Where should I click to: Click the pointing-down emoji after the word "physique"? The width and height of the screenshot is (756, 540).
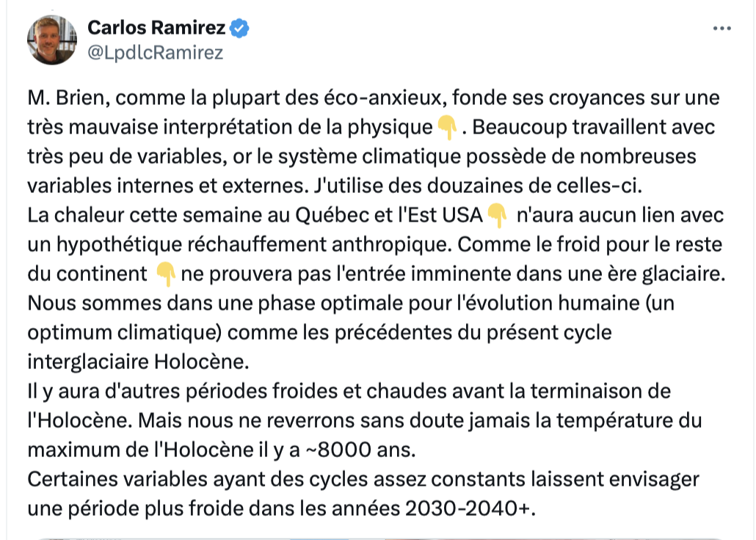click(x=447, y=128)
